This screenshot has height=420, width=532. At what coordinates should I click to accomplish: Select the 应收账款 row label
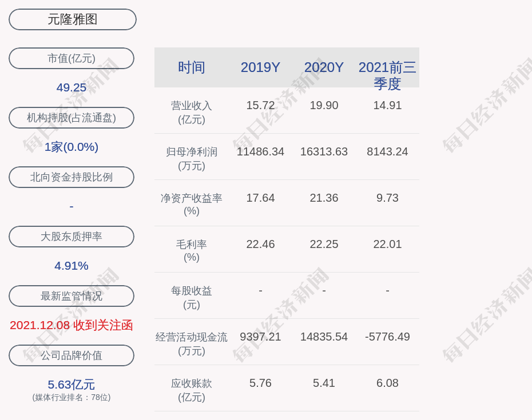(192, 390)
